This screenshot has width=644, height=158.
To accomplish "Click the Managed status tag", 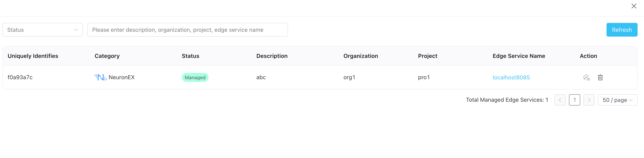I will point(195,78).
